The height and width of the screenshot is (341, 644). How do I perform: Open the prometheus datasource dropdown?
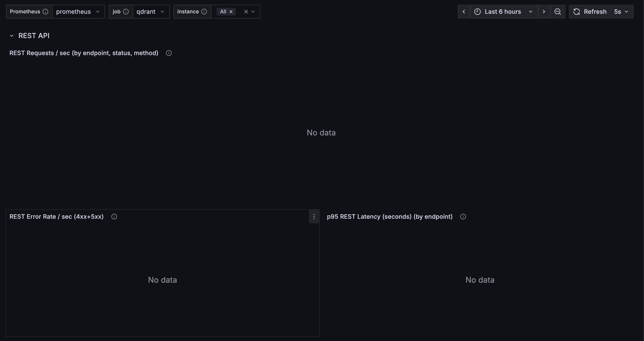pos(78,12)
